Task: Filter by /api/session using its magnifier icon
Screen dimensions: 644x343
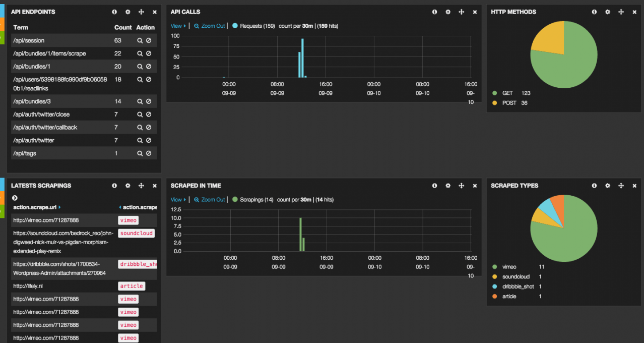Action: pos(140,40)
